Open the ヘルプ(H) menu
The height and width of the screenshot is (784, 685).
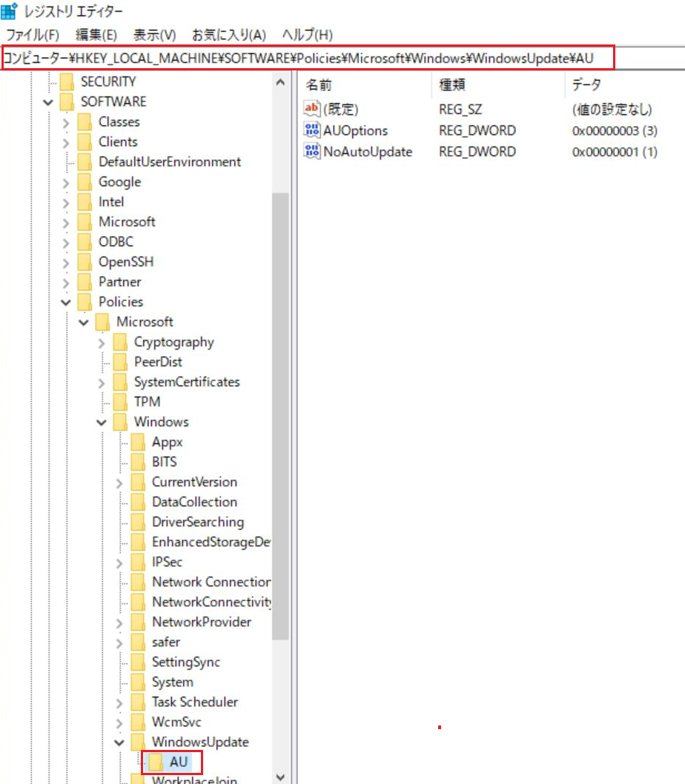coord(307,35)
